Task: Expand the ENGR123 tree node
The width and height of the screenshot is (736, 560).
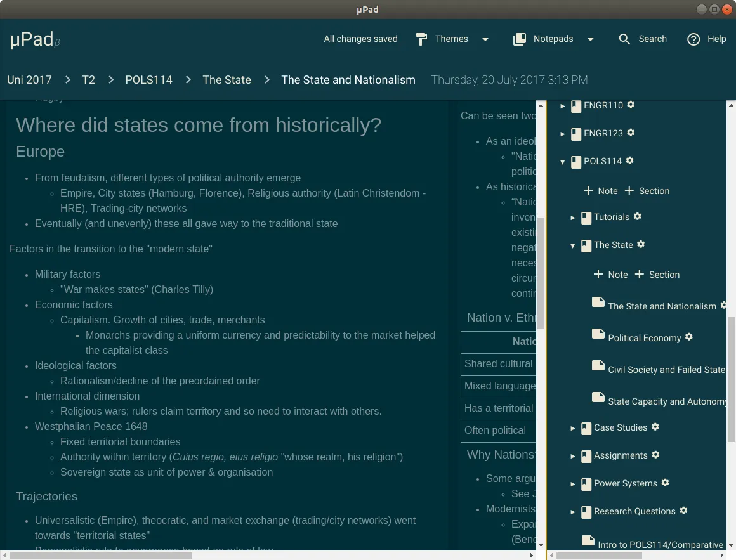Action: pos(562,134)
